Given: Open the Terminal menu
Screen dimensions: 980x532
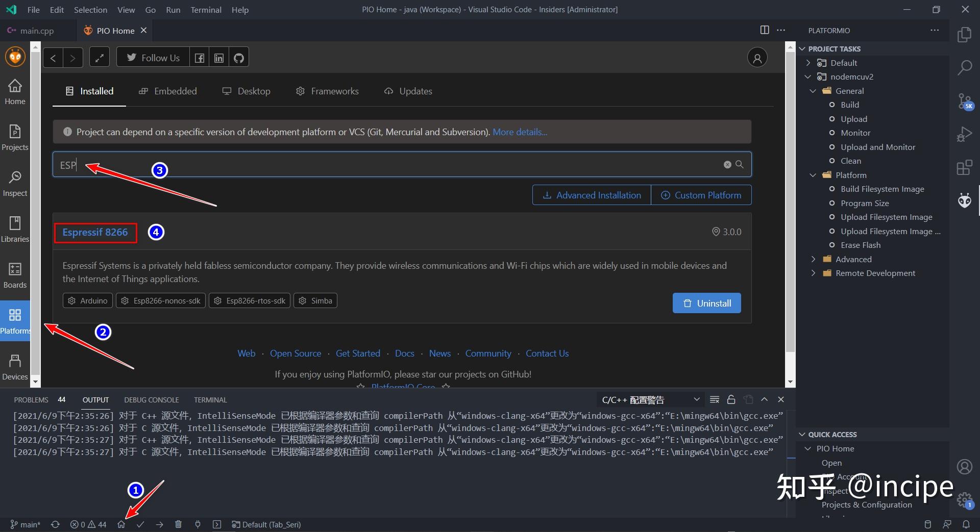Looking at the screenshot, I should 206,10.
